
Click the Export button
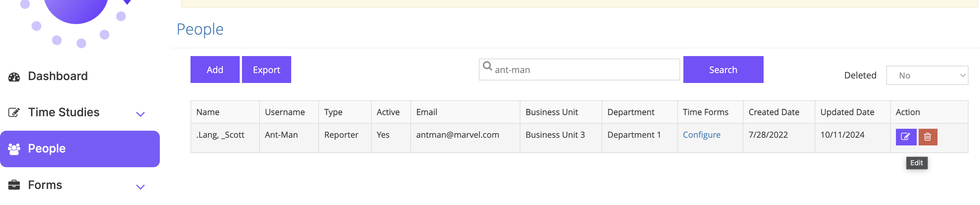click(x=266, y=70)
